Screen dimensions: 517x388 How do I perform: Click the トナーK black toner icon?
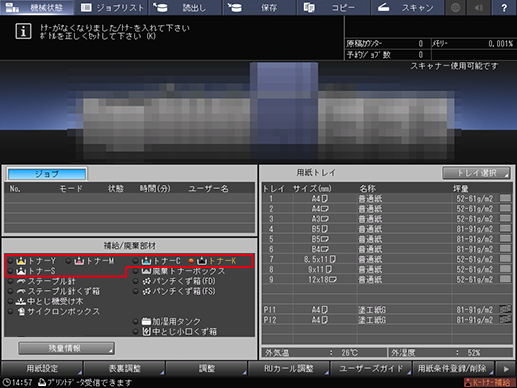(x=202, y=261)
